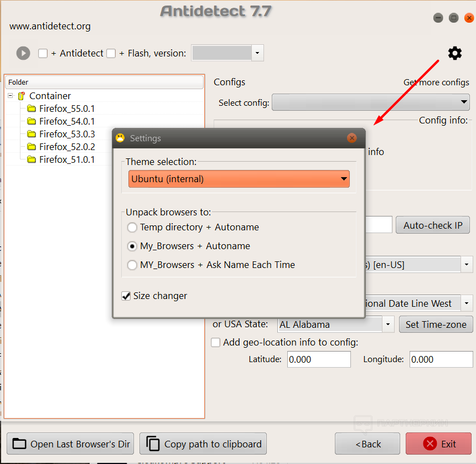The height and width of the screenshot is (464, 476).
Task: Check Add geo-location info to config
Action: click(215, 343)
